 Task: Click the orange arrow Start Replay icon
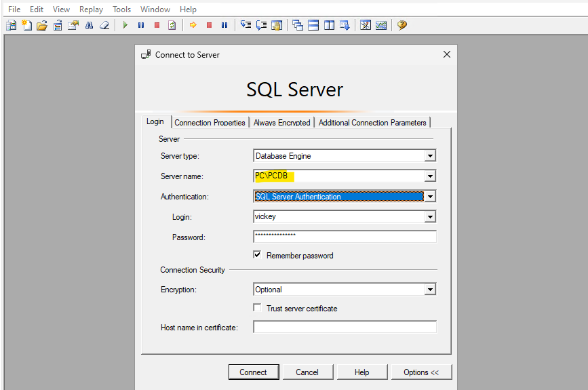click(x=193, y=25)
